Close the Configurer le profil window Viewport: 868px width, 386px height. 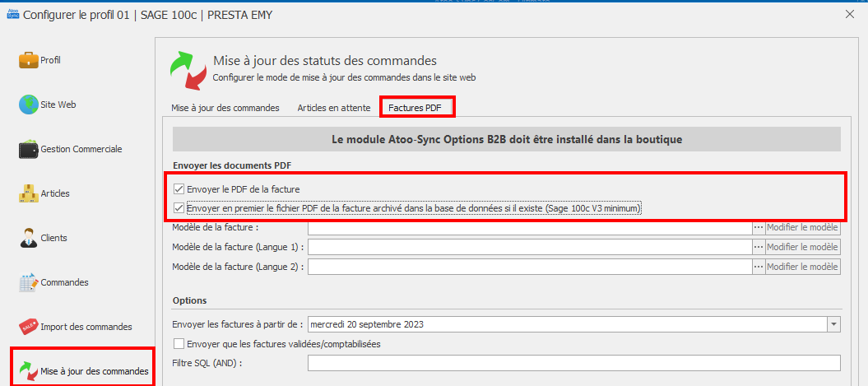pos(850,14)
